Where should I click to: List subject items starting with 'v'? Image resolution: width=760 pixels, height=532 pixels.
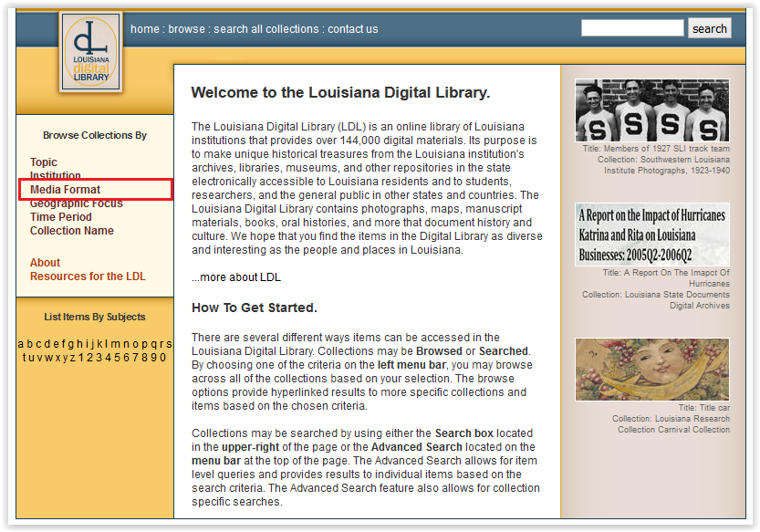point(40,358)
